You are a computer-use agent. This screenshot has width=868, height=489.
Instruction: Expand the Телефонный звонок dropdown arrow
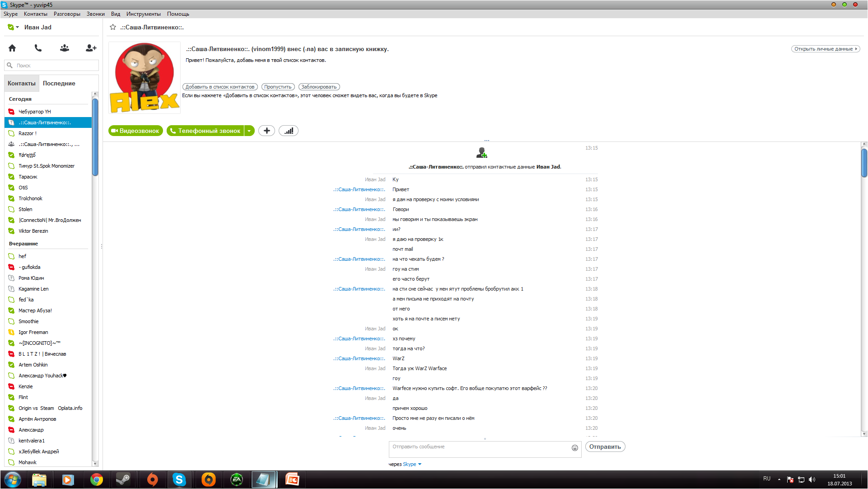[249, 131]
